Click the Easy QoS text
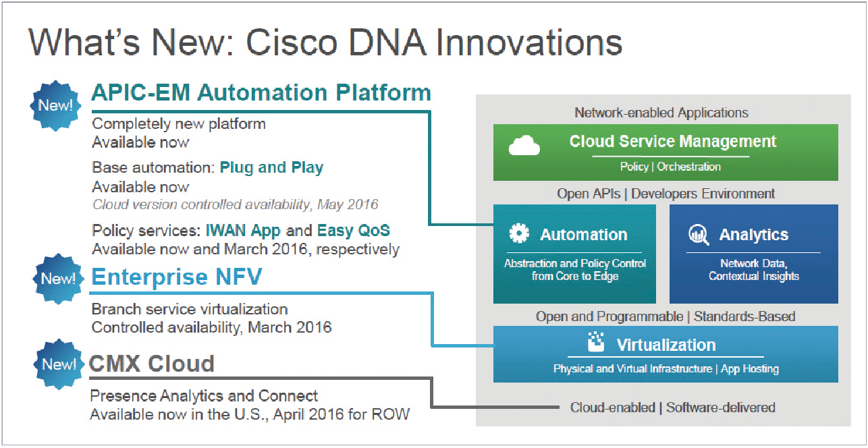This screenshot has height=448, width=868. [x=353, y=231]
